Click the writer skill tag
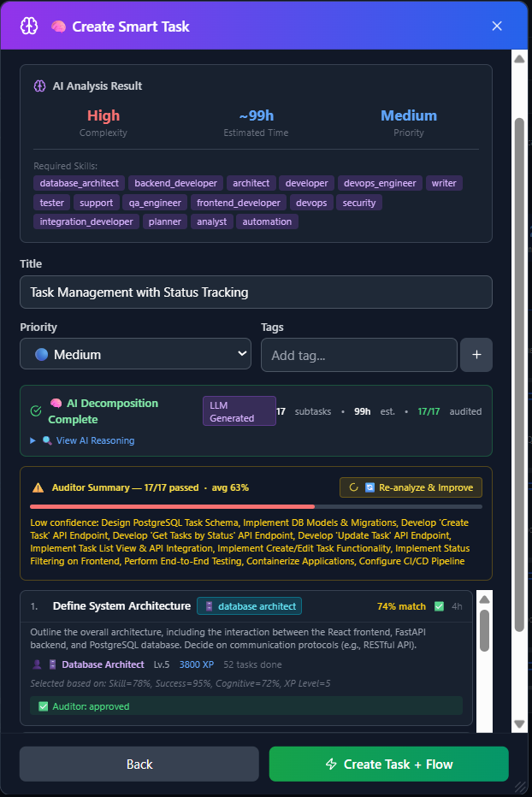The height and width of the screenshot is (797, 532). 444,183
